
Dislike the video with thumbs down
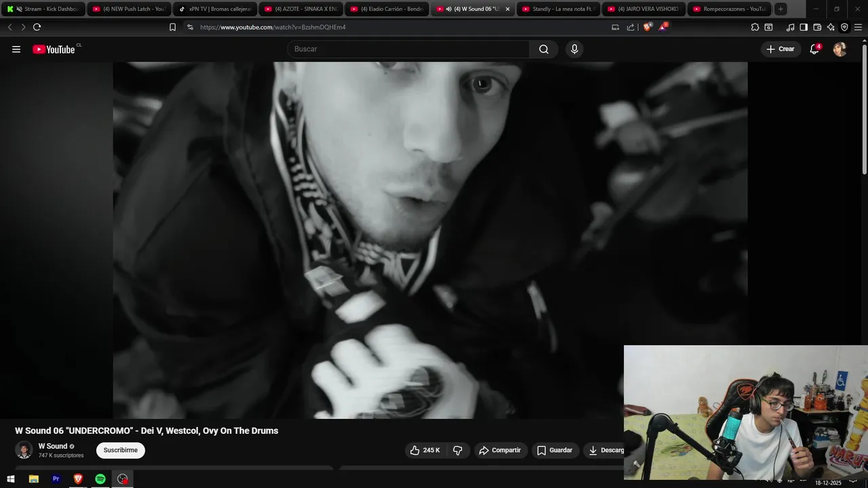point(458,450)
